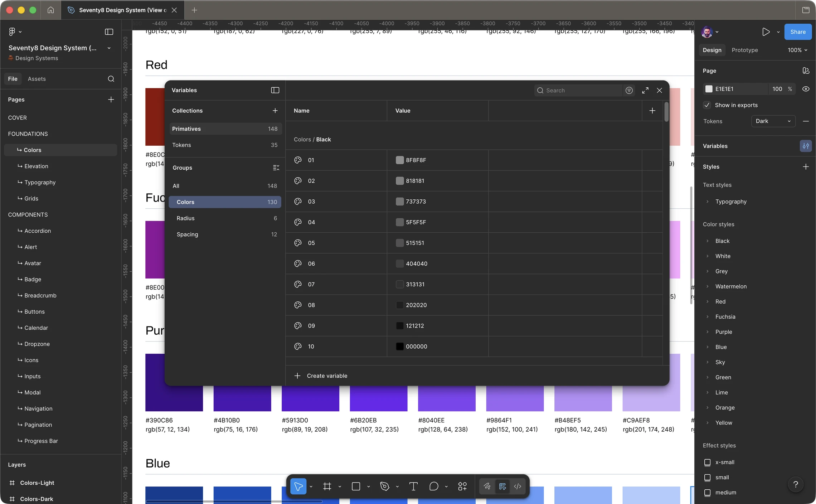Open the Tokens Dark mode dropdown

[x=773, y=121]
